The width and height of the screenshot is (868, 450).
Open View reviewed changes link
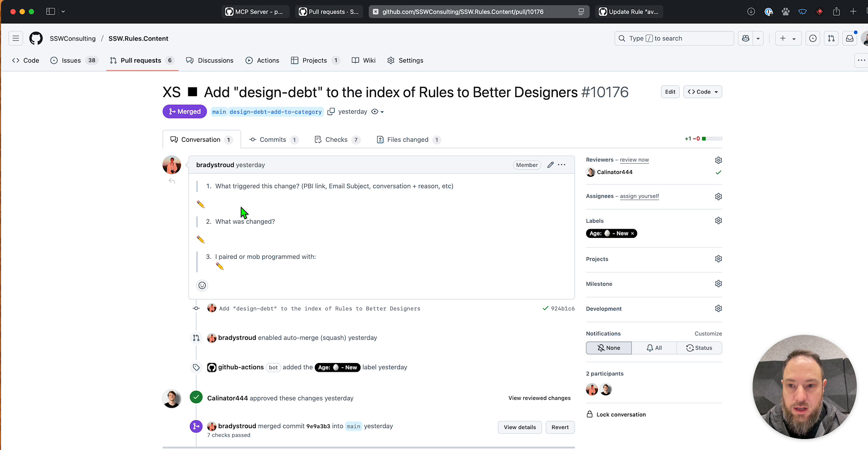tap(539, 398)
